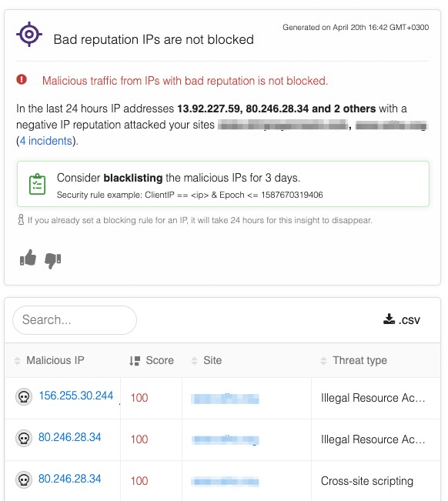Click the red exclamation alert icon
This screenshot has height=501, width=448.
point(22,79)
